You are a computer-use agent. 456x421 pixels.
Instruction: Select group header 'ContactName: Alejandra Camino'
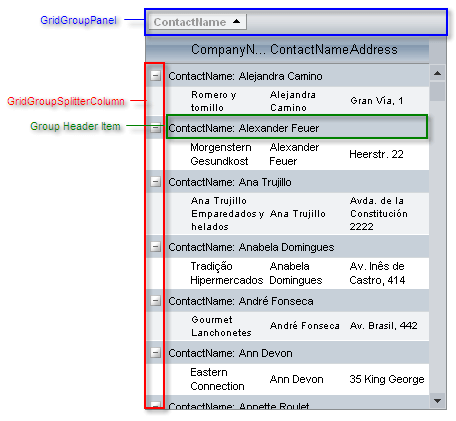click(x=297, y=76)
